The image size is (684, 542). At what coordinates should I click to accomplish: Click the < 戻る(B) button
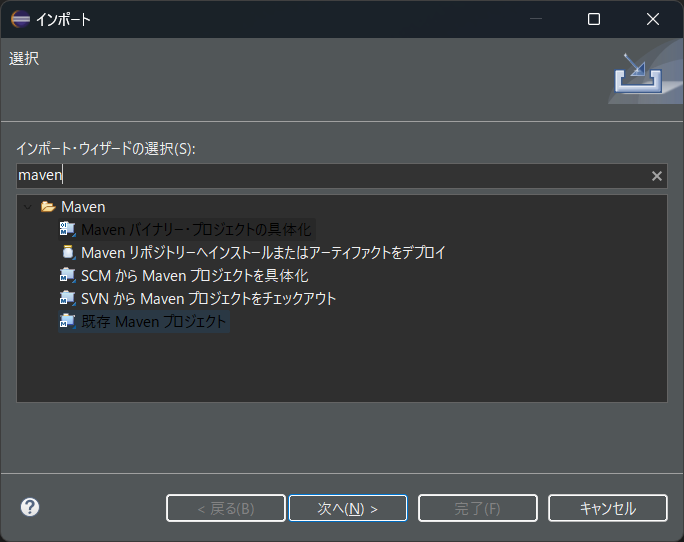[226, 508]
